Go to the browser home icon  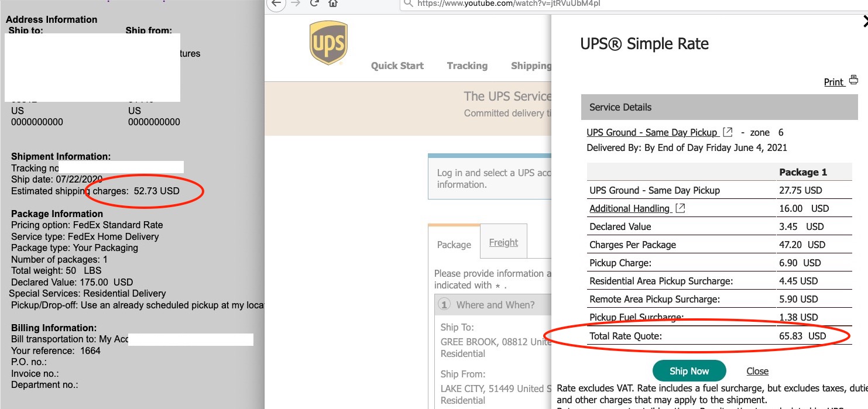(333, 3)
